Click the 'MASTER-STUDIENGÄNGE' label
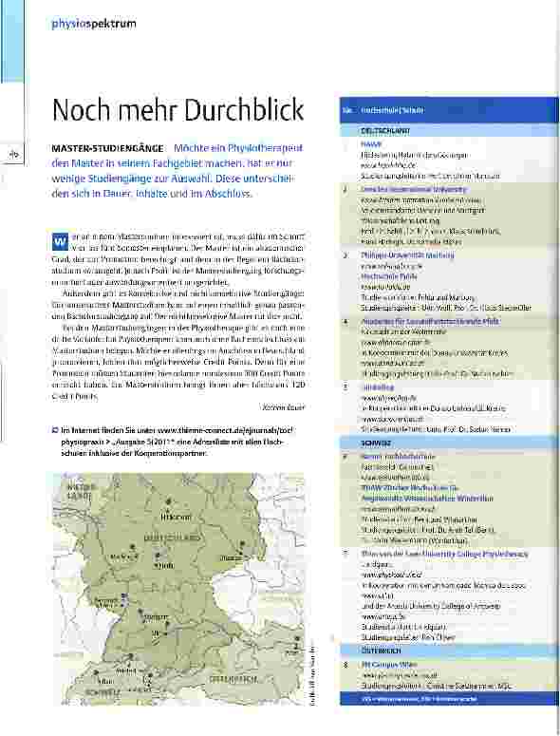560x736 pixels. click(x=107, y=148)
